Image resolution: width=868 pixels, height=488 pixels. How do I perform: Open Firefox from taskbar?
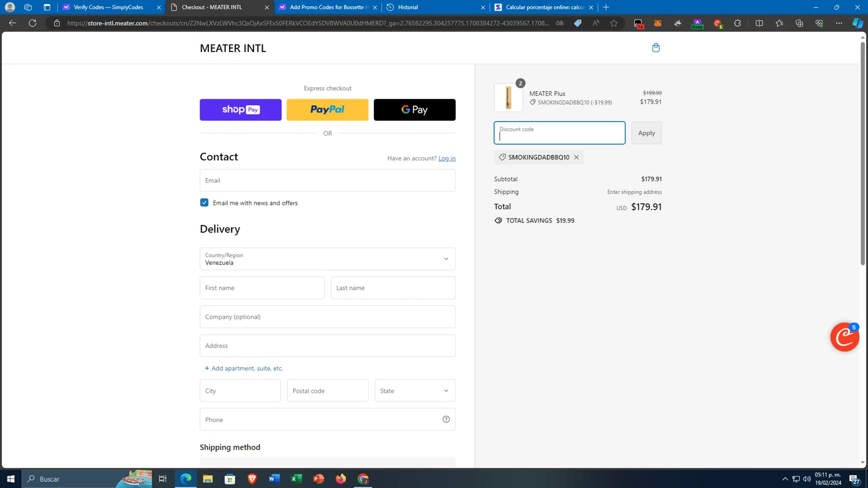[341, 479]
